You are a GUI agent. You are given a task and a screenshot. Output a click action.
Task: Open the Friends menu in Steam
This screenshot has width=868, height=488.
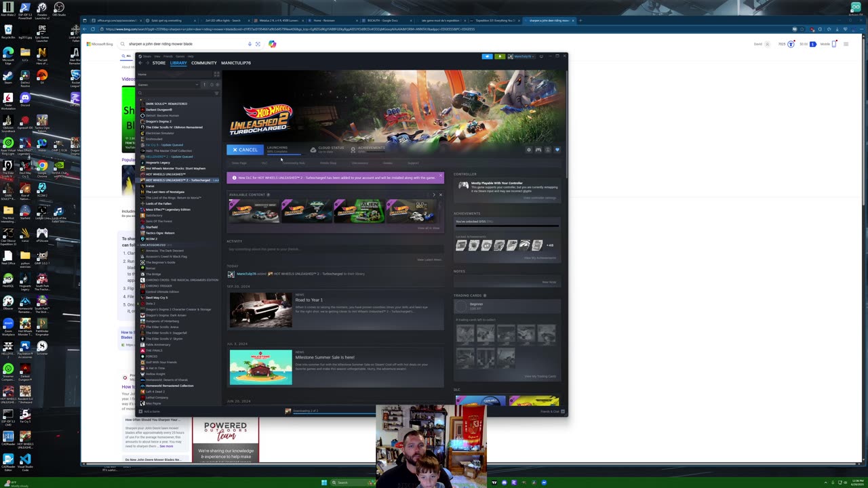pyautogui.click(x=168, y=56)
